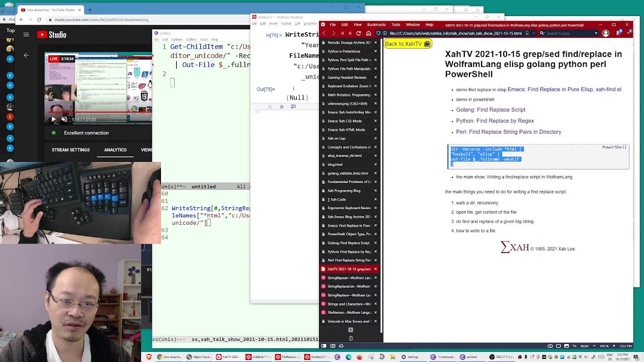
Task: Click Reset zoom in status bar
Action: pos(584,346)
